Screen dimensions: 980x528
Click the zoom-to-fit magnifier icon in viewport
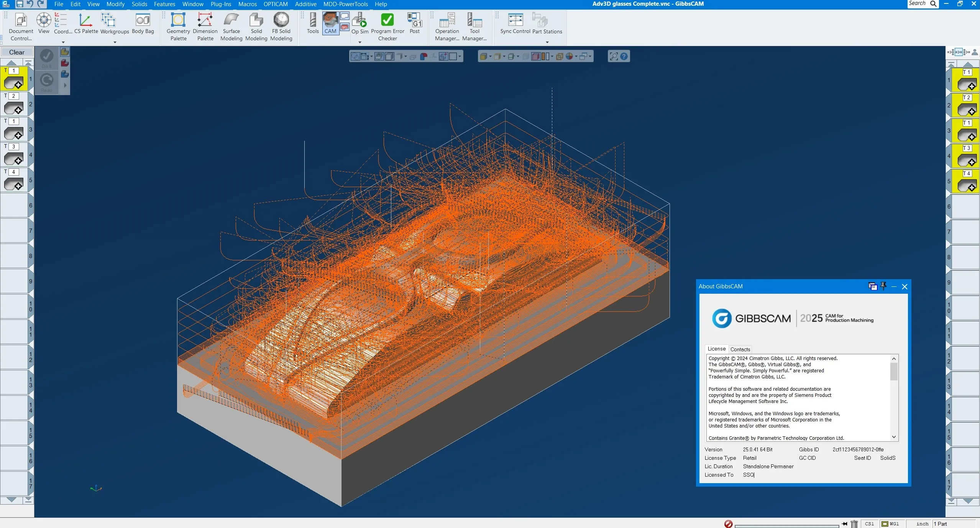tap(614, 57)
